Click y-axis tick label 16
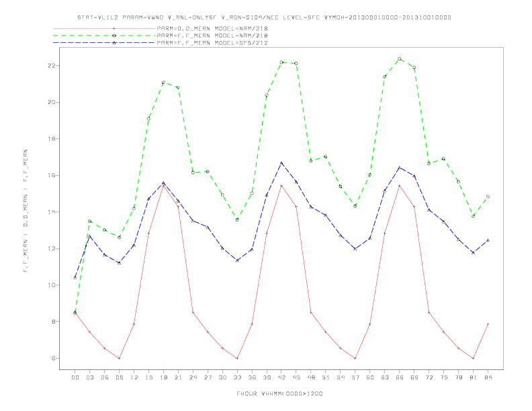 point(52,175)
